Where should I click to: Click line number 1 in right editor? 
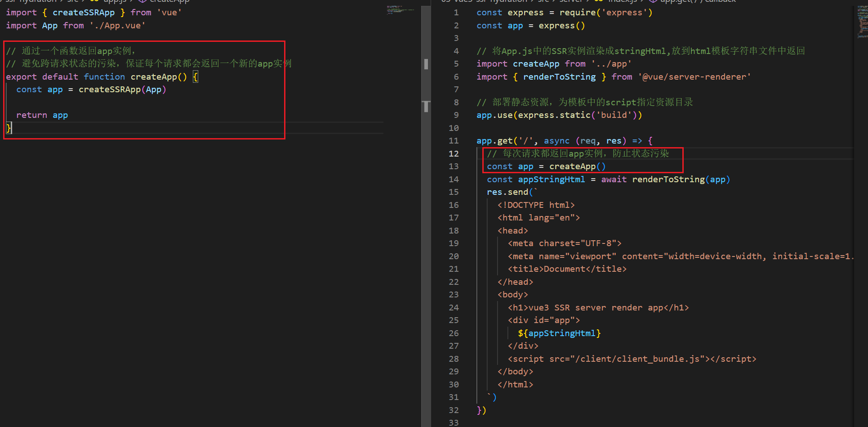click(x=456, y=13)
